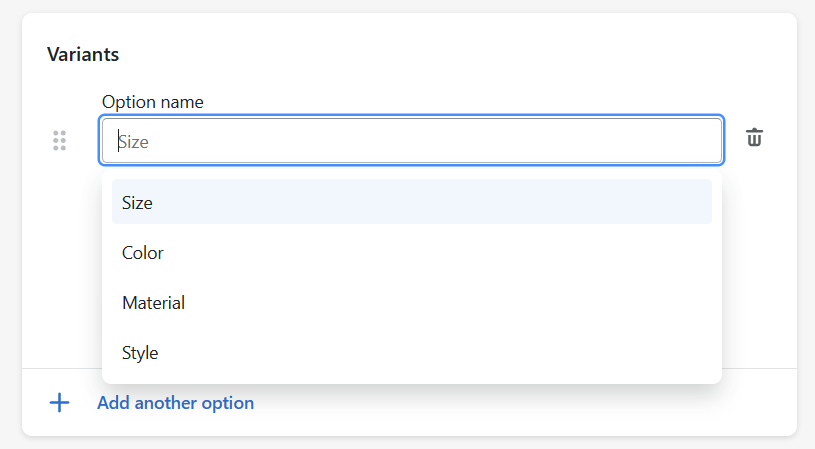
Task: Remove this variant option with the trash can
Action: point(754,138)
